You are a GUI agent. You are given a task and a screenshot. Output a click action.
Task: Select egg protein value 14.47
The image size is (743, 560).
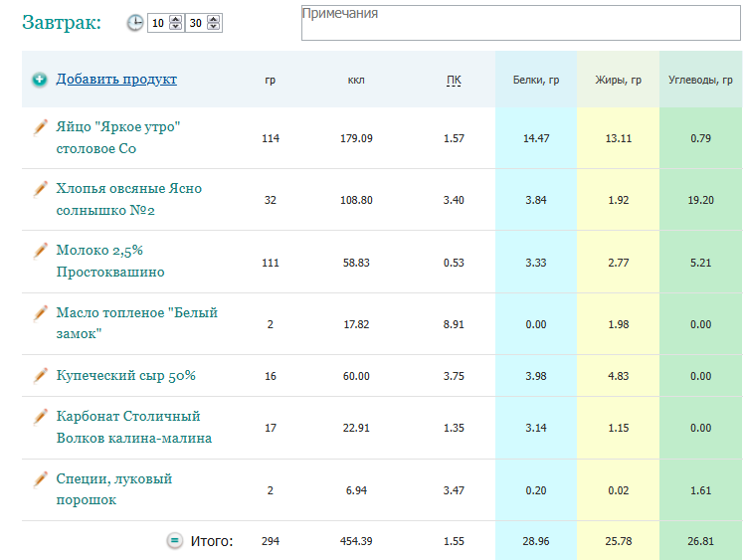pos(536,138)
